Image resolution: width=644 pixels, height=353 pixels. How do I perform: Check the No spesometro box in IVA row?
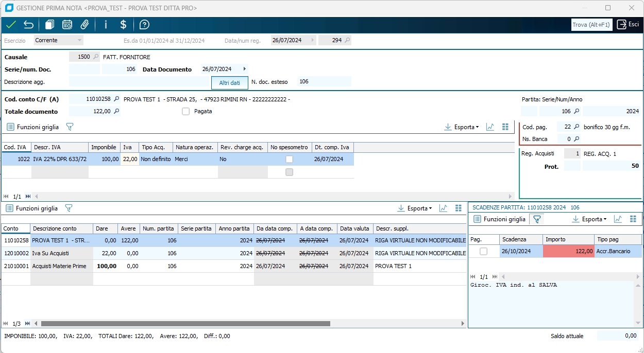tap(289, 160)
